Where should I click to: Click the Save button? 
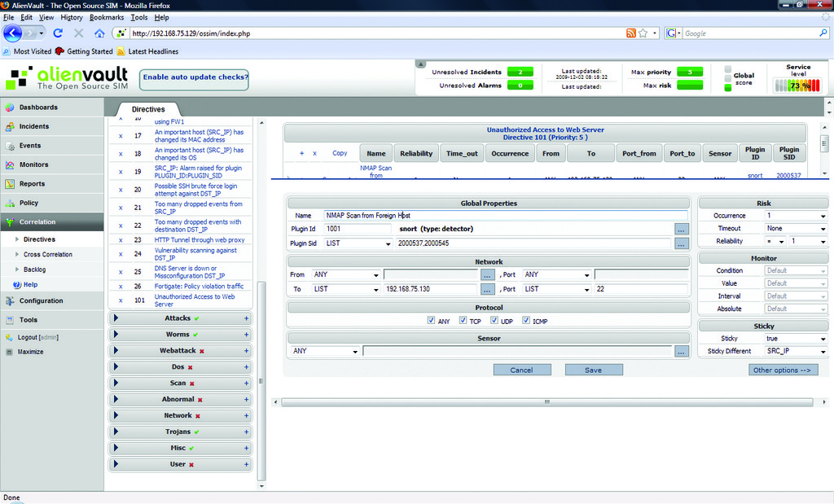click(593, 370)
